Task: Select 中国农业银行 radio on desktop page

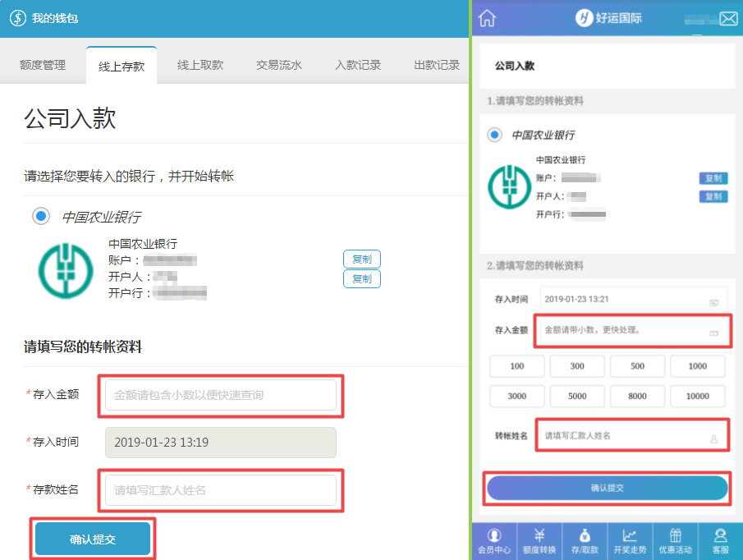Action: 40,216
